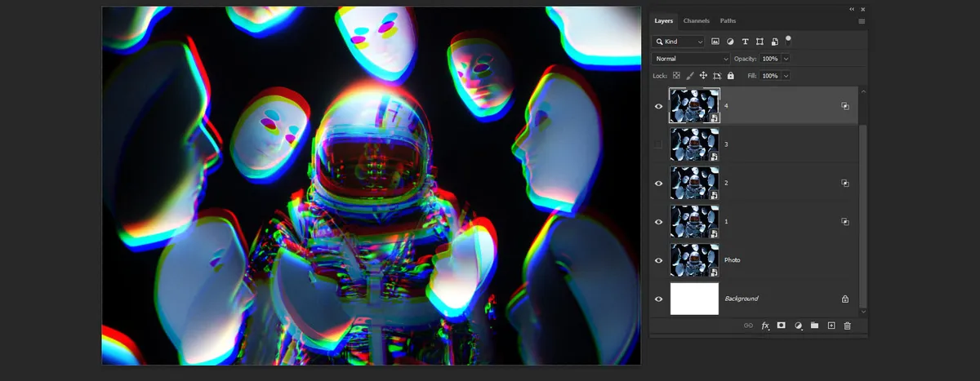Click layer 2 blending options indicator
This screenshot has height=381, width=980.
click(845, 184)
